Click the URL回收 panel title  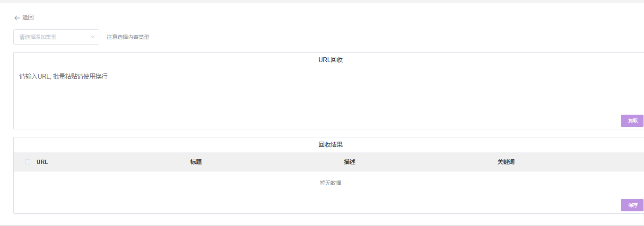[330, 60]
